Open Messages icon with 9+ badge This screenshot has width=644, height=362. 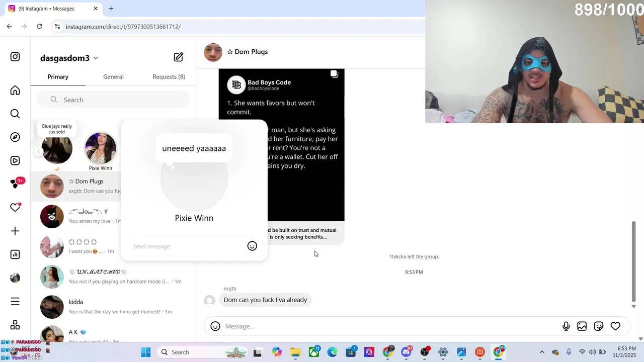pos(16,184)
